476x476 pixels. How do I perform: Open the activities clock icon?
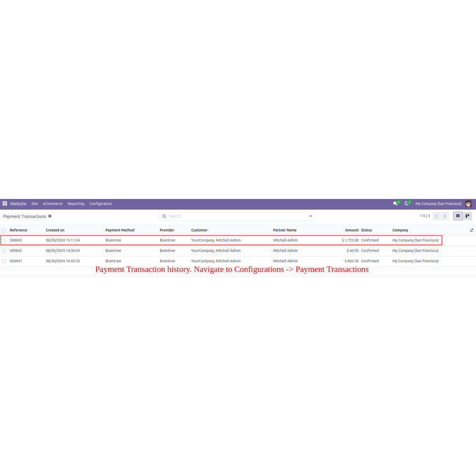coord(407,204)
